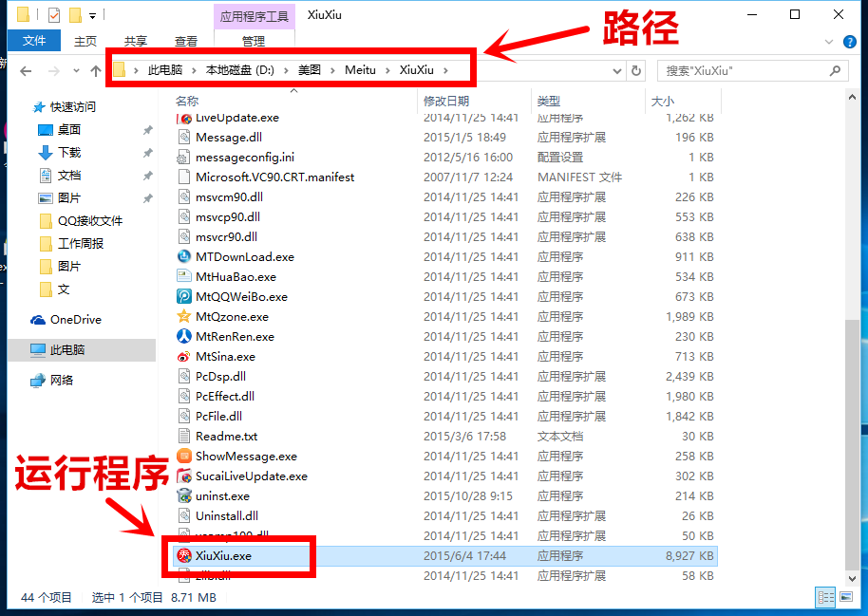Click the PcDsp.dll file icon
The width and height of the screenshot is (868, 616).
pyautogui.click(x=184, y=377)
